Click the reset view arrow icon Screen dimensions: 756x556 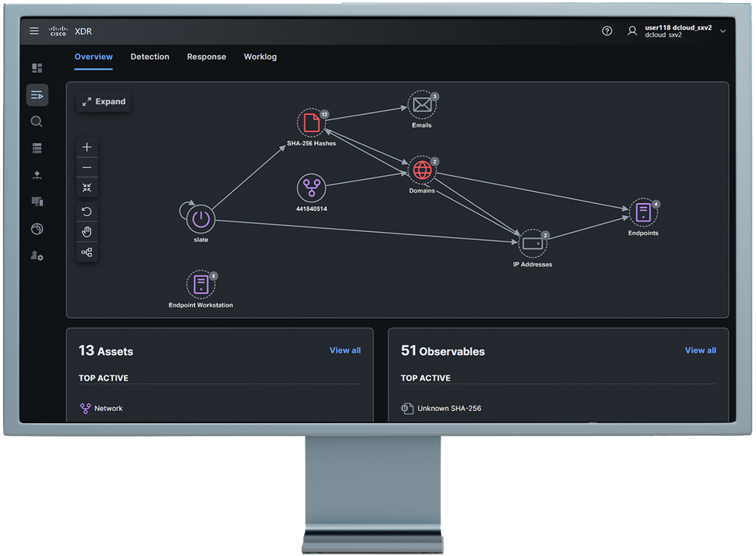tap(87, 211)
